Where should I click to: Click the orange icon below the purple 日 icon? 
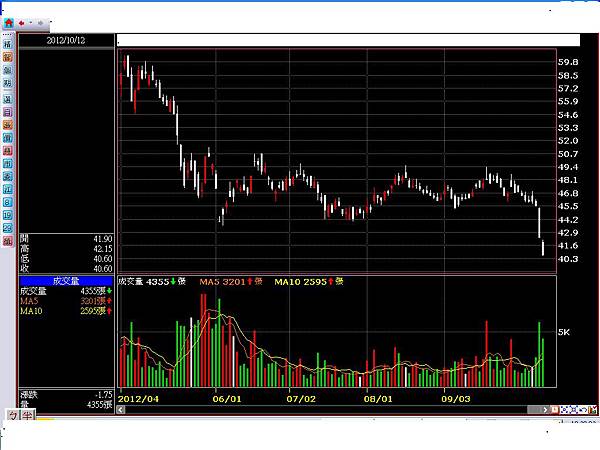point(8,125)
